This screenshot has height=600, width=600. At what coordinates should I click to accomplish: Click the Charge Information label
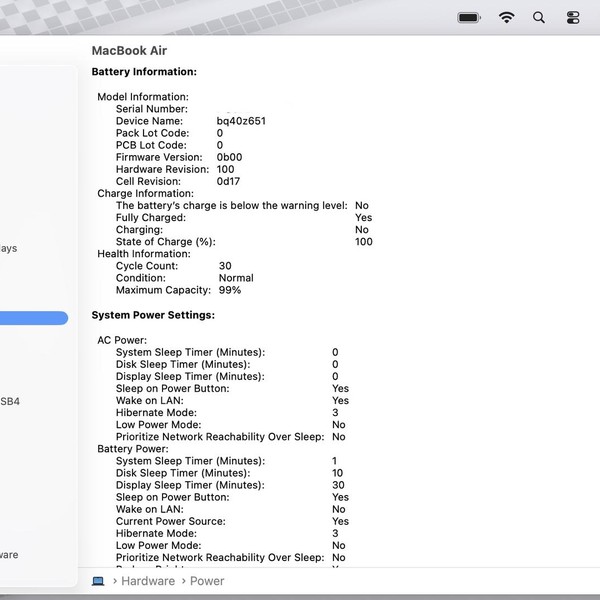[x=145, y=194]
